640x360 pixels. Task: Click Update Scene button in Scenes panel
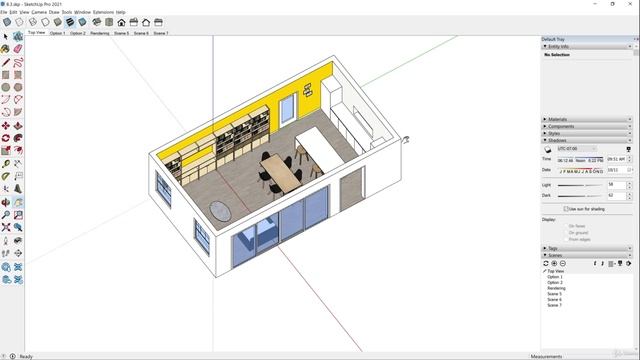546,264
